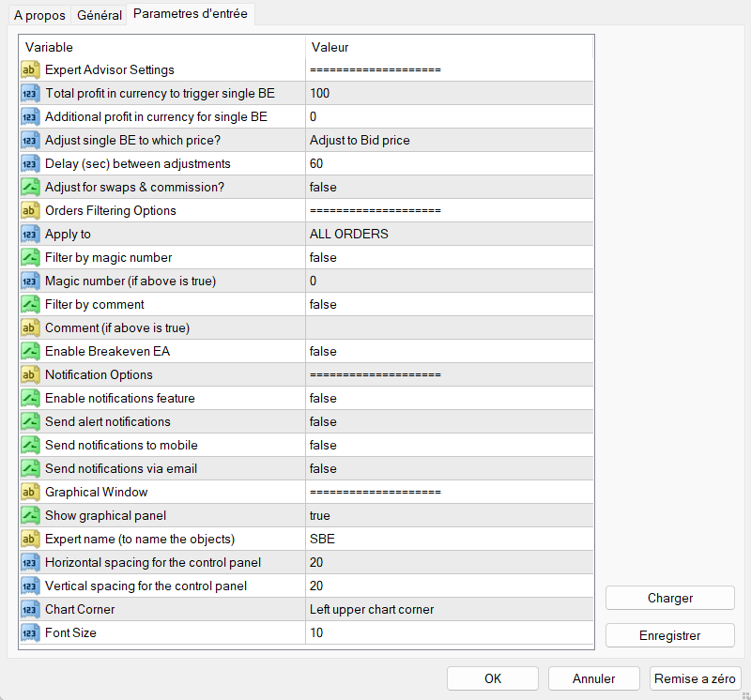Viewport: 751px width, 700px height.
Task: Open the Adjust to Bid price dropdown
Action: pyautogui.click(x=360, y=141)
